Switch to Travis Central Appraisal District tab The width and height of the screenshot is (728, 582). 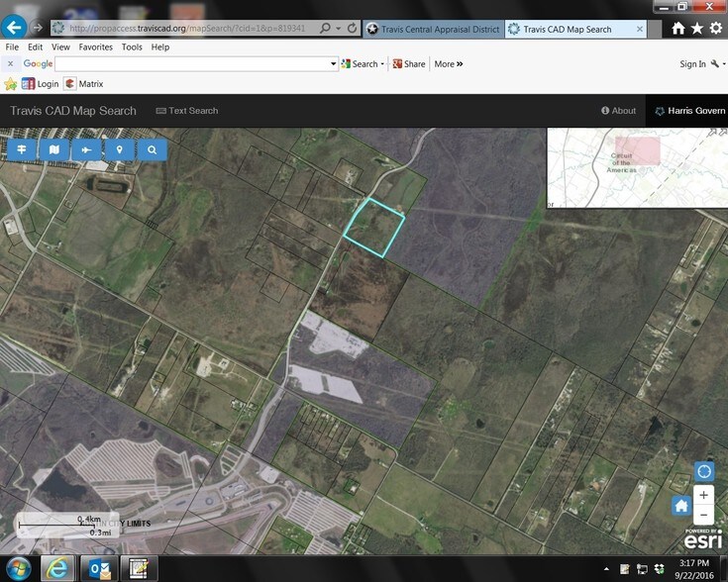[x=431, y=29]
